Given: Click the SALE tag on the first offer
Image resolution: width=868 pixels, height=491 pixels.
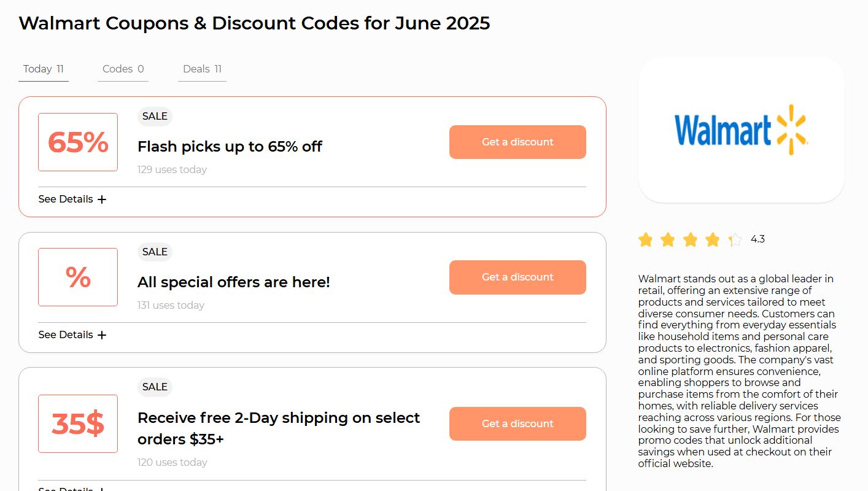Looking at the screenshot, I should (x=155, y=117).
